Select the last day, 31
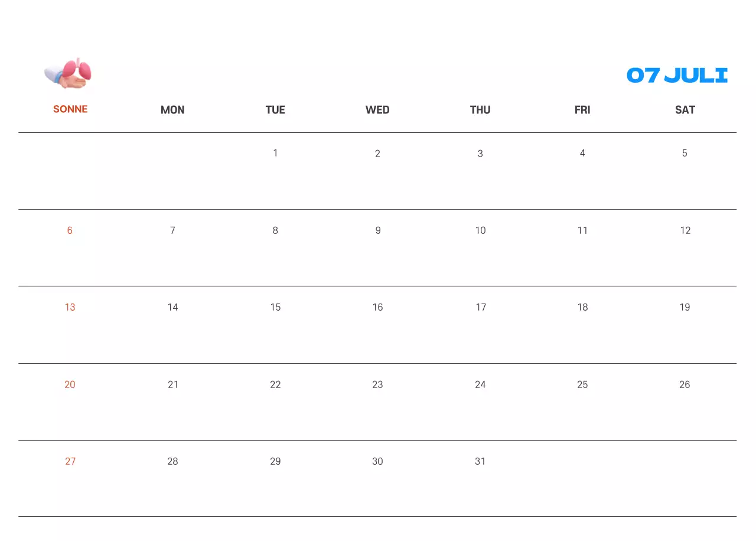Image resolution: width=756 pixels, height=541 pixels. pyautogui.click(x=480, y=461)
